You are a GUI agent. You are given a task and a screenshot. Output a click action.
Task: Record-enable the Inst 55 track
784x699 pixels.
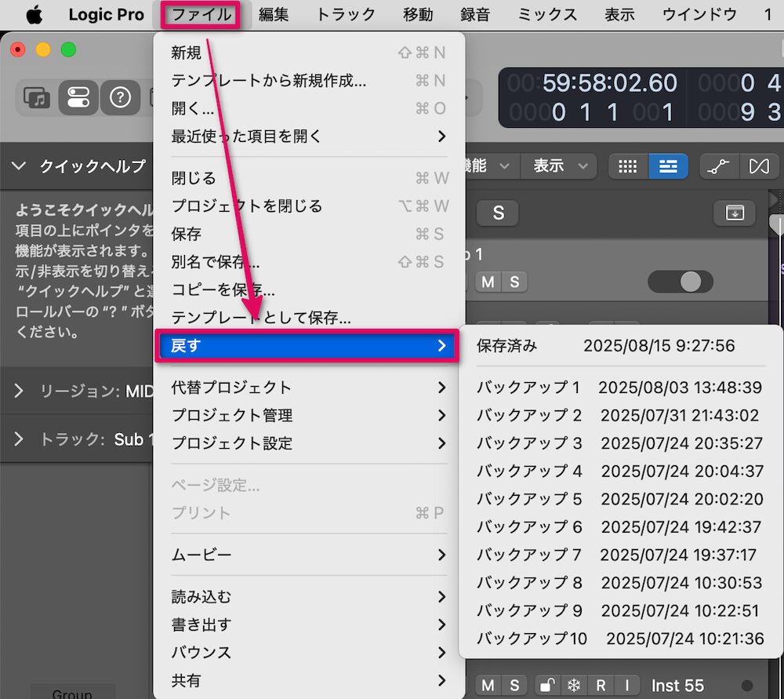tap(601, 685)
